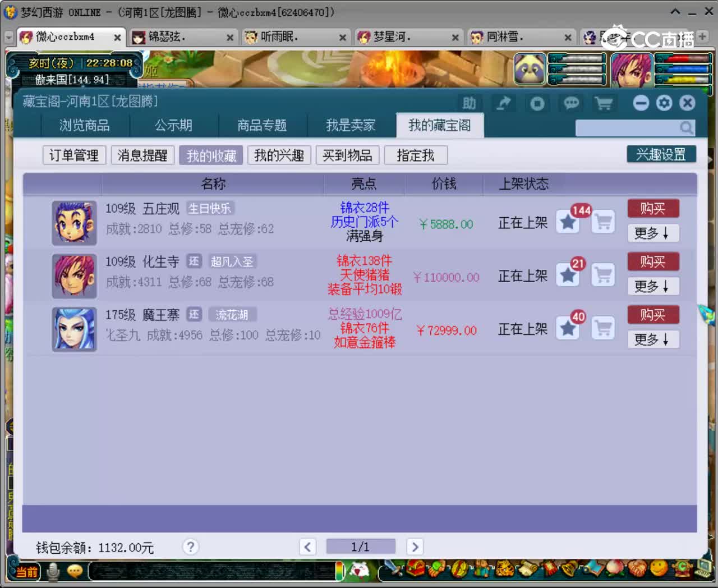The image size is (718, 588).
Task: Open 魔王寨 character avatar thumbnail
Action: 74,329
